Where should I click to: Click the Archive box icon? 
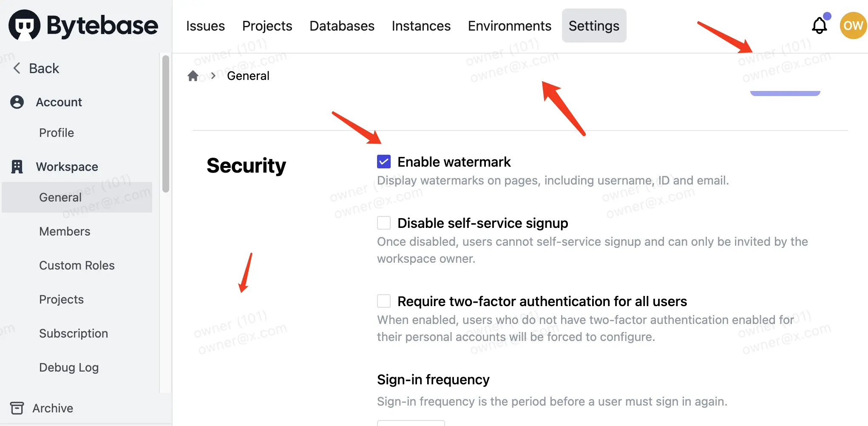[17, 408]
